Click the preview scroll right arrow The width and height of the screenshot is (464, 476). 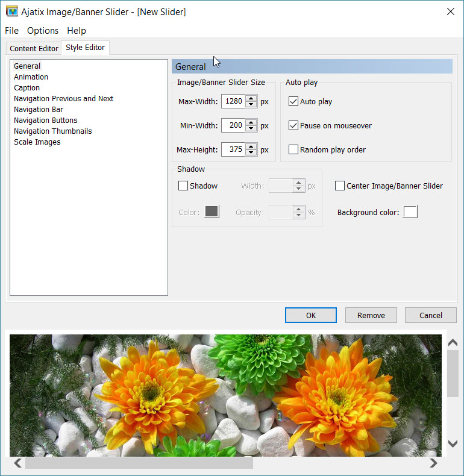click(434, 463)
